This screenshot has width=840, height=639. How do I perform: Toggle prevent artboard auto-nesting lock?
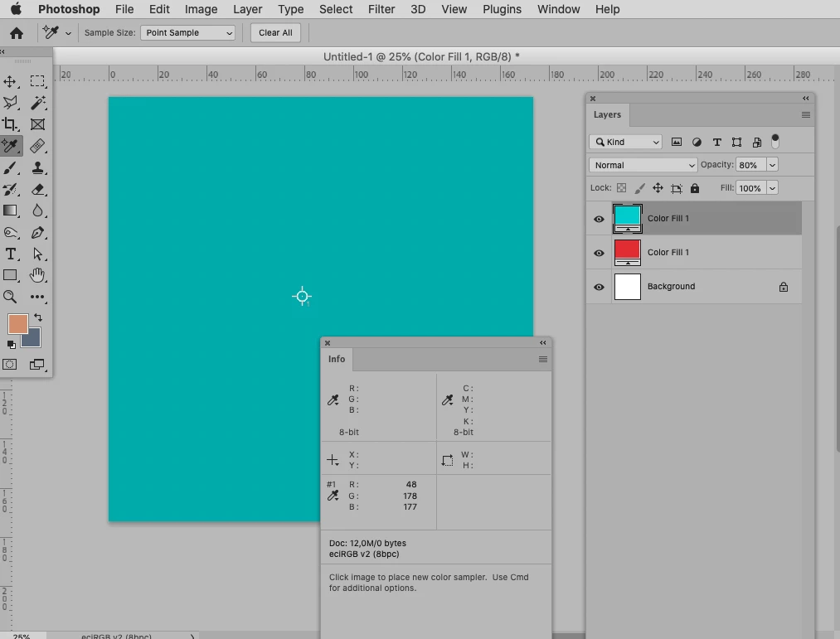[677, 188]
